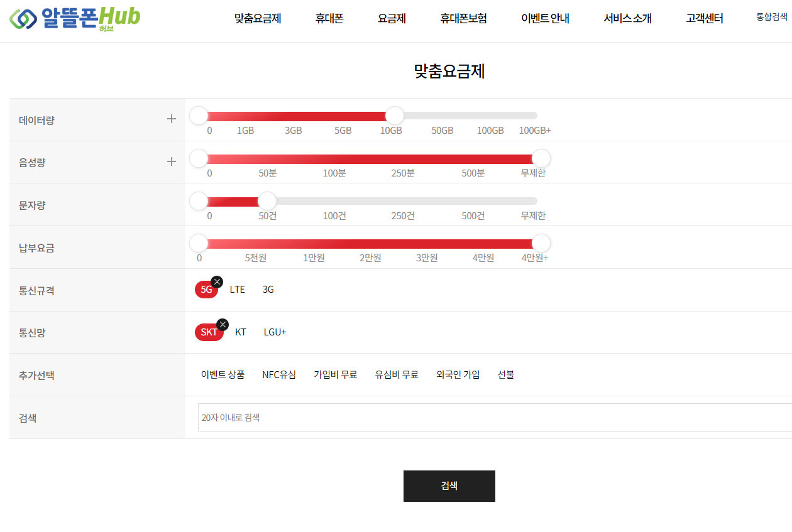Click the 250건 label on text slider

pyautogui.click(x=403, y=216)
